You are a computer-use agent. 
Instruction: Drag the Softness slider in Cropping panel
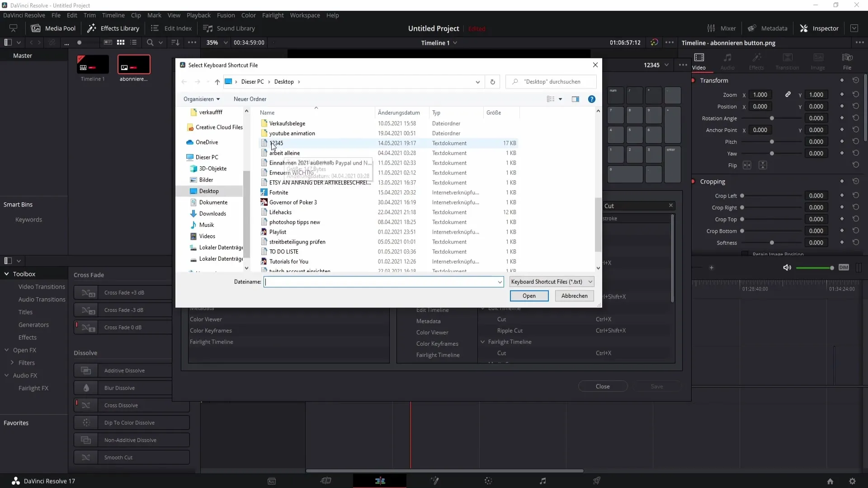pos(771,243)
